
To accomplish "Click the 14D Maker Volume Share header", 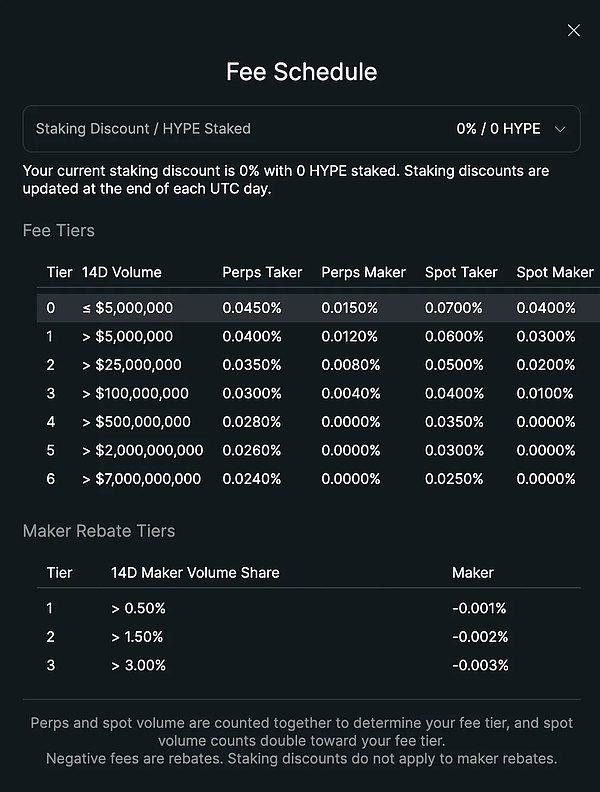I will pos(195,573).
